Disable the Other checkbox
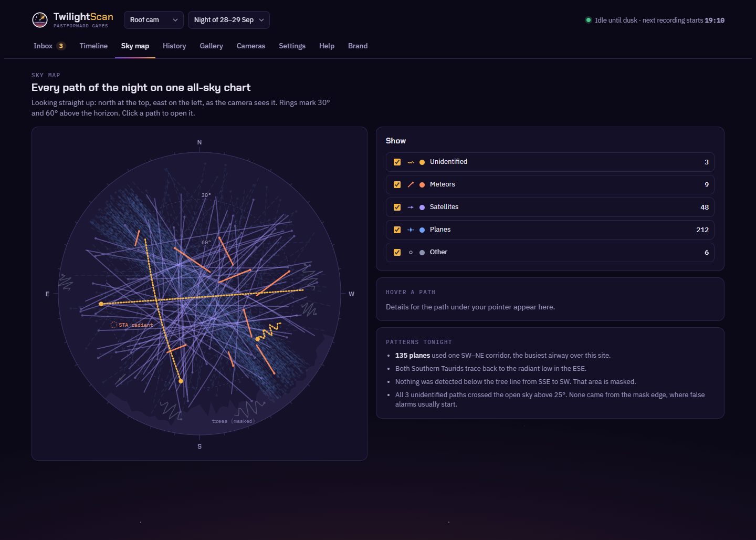 tap(397, 252)
